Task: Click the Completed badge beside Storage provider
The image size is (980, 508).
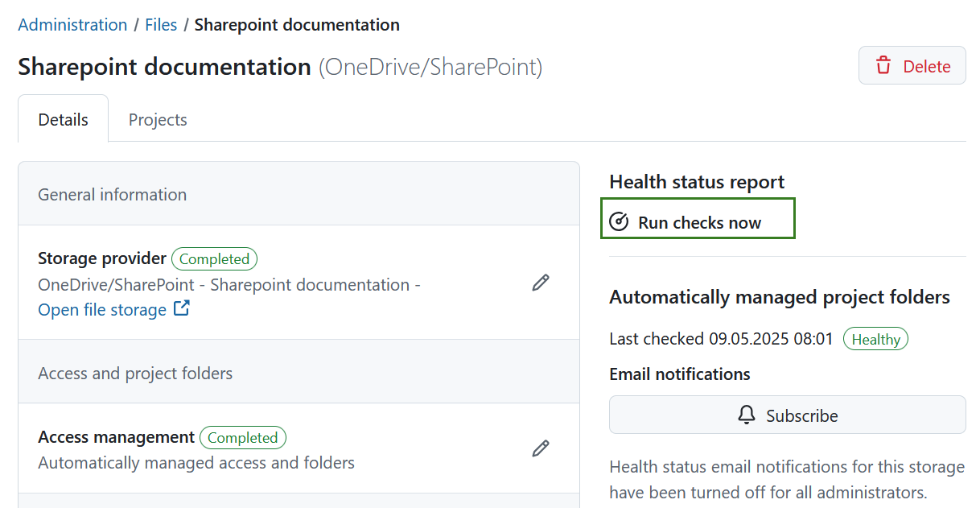Action: [x=214, y=258]
